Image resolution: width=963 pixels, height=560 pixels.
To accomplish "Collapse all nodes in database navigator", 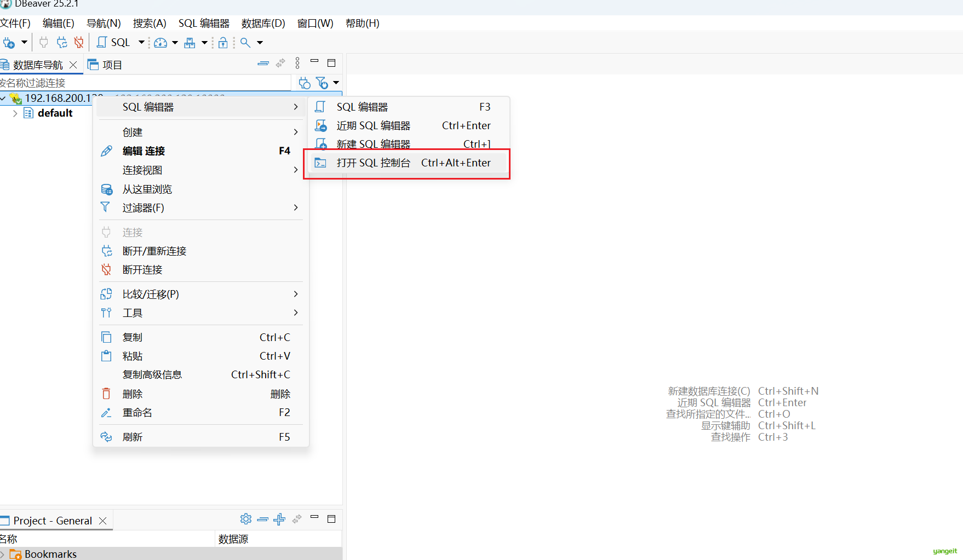I will [x=263, y=63].
